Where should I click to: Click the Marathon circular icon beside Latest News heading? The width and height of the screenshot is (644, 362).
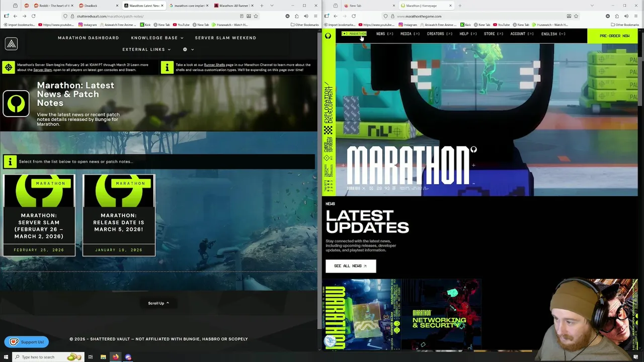(16, 104)
